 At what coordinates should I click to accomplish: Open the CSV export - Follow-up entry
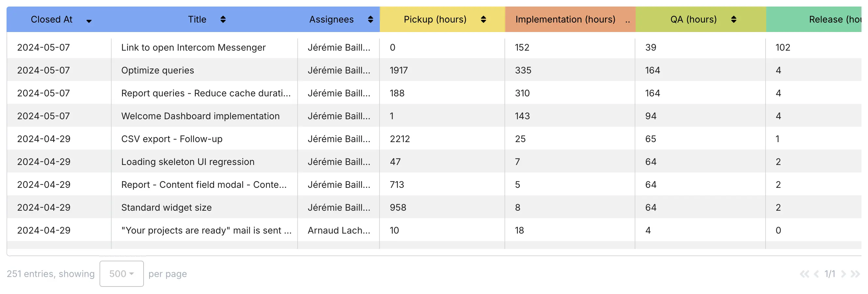(171, 139)
